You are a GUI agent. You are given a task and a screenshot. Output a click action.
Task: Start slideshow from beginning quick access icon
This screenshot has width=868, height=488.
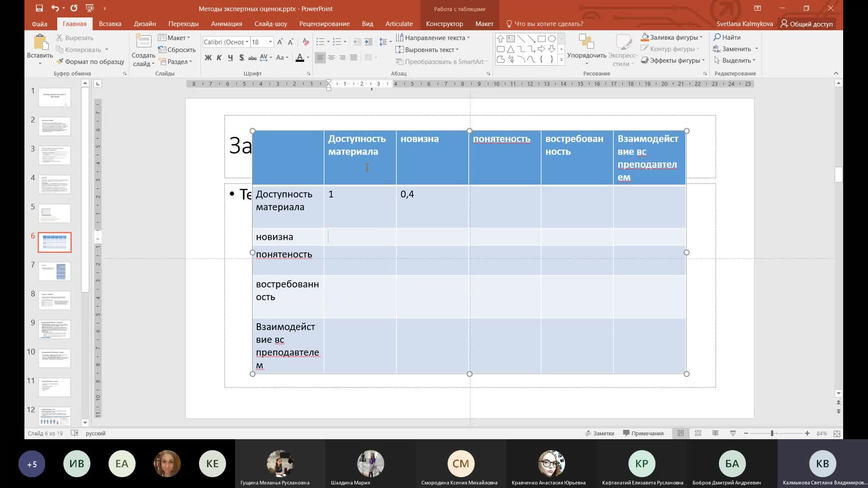pos(90,8)
